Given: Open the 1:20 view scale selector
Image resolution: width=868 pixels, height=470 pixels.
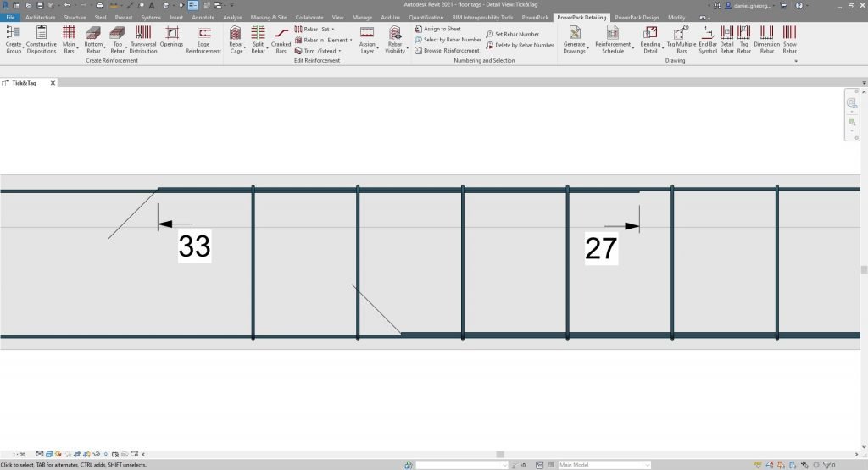Looking at the screenshot, I should 19,455.
